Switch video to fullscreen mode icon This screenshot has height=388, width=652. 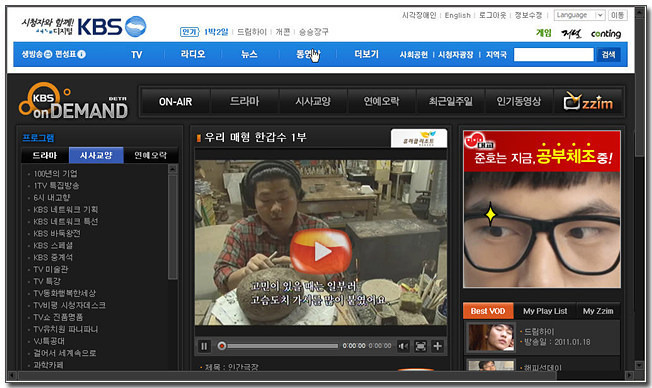pyautogui.click(x=420, y=346)
